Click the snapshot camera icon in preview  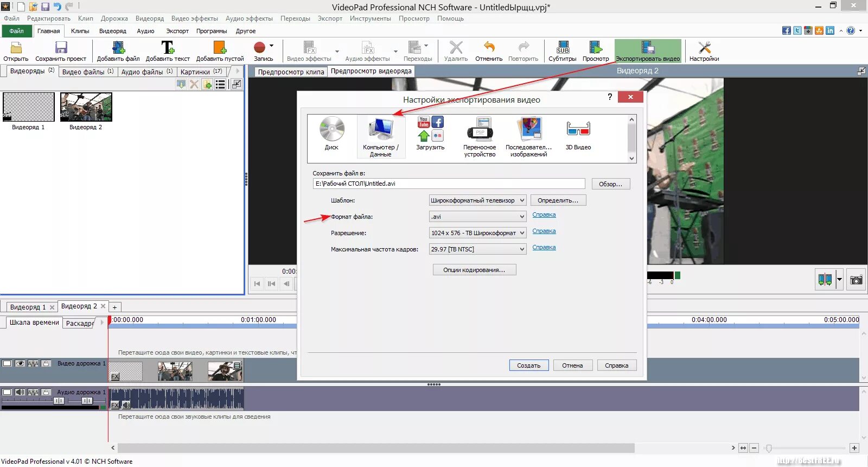click(x=856, y=280)
